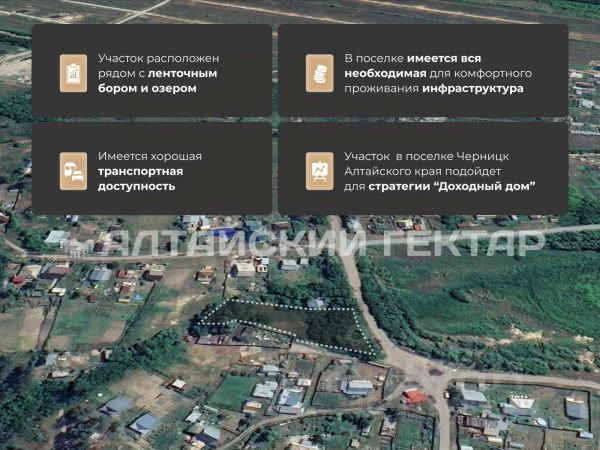Click the text 'Имеется хорошая'
Viewport: 600px width, 450px height.
point(150,156)
